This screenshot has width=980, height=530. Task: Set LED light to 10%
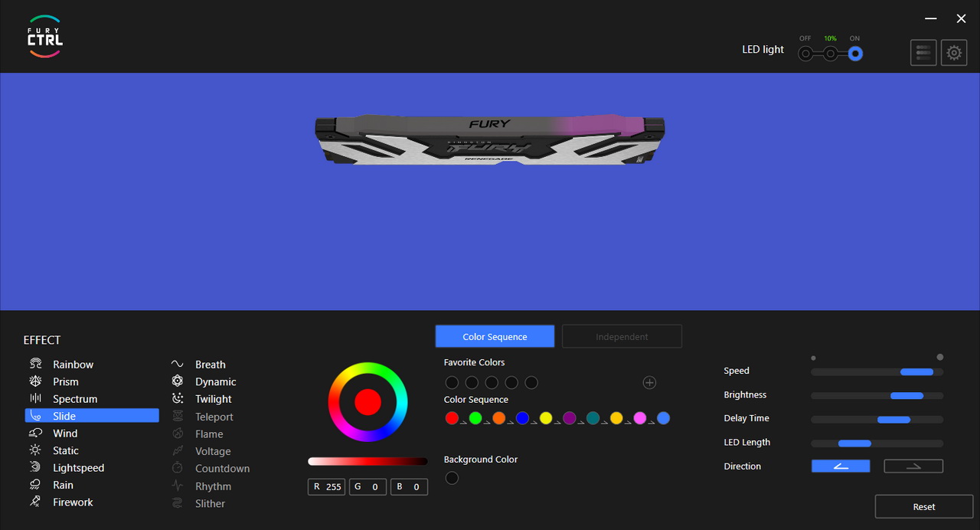coord(830,54)
